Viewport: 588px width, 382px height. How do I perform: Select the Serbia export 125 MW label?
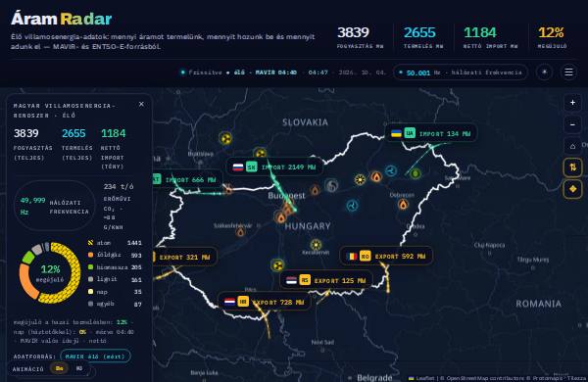[326, 280]
